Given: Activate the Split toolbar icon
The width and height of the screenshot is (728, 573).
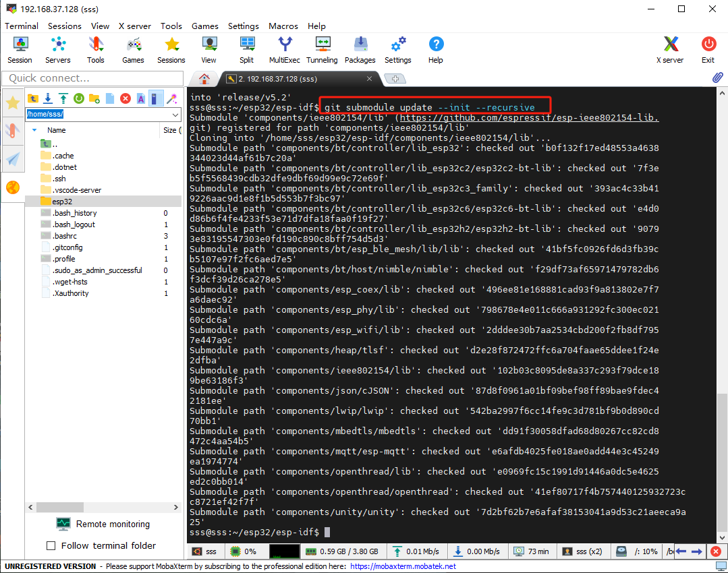Looking at the screenshot, I should (x=246, y=50).
